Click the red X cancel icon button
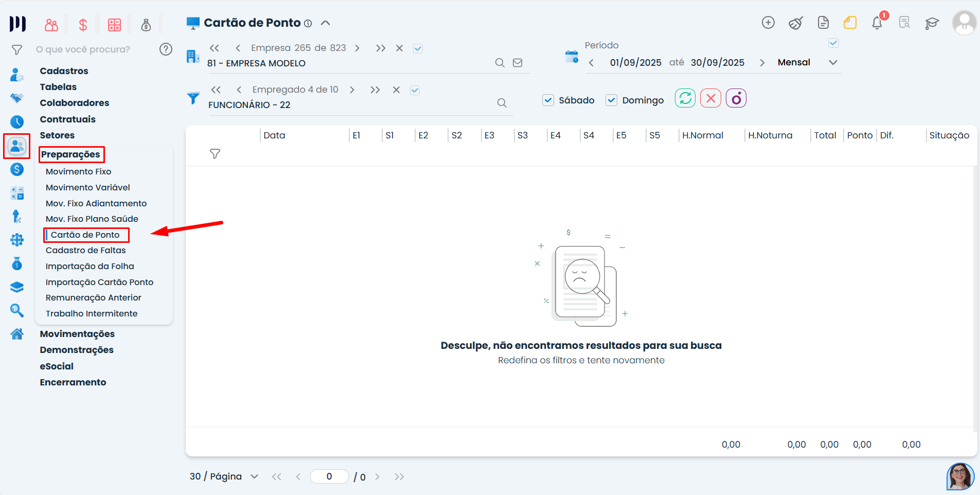The width and height of the screenshot is (980, 495). pyautogui.click(x=710, y=98)
